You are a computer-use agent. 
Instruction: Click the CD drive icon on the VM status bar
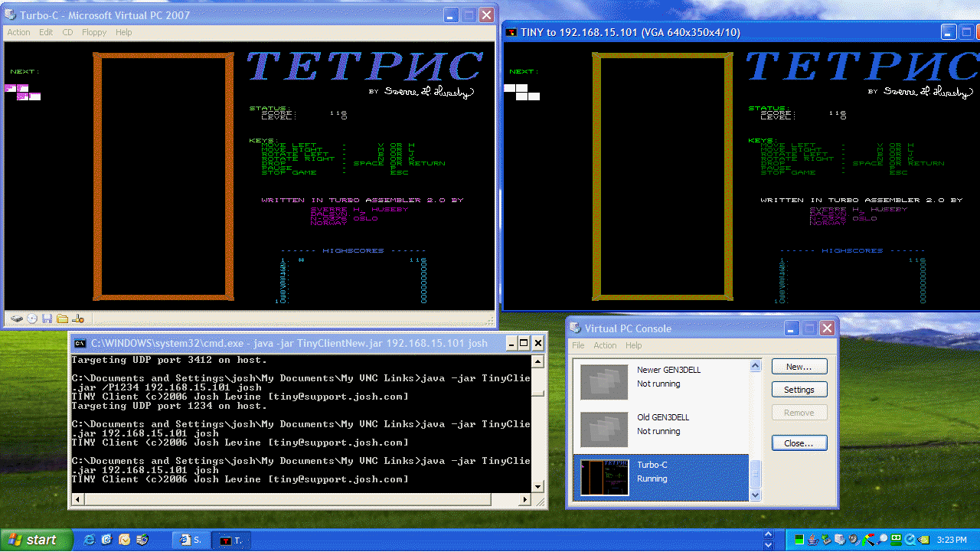click(31, 318)
